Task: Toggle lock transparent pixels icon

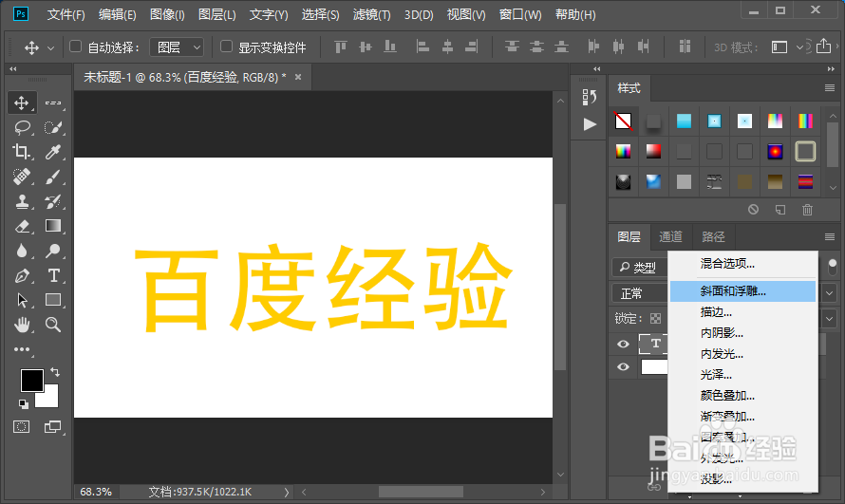Action: click(x=655, y=319)
